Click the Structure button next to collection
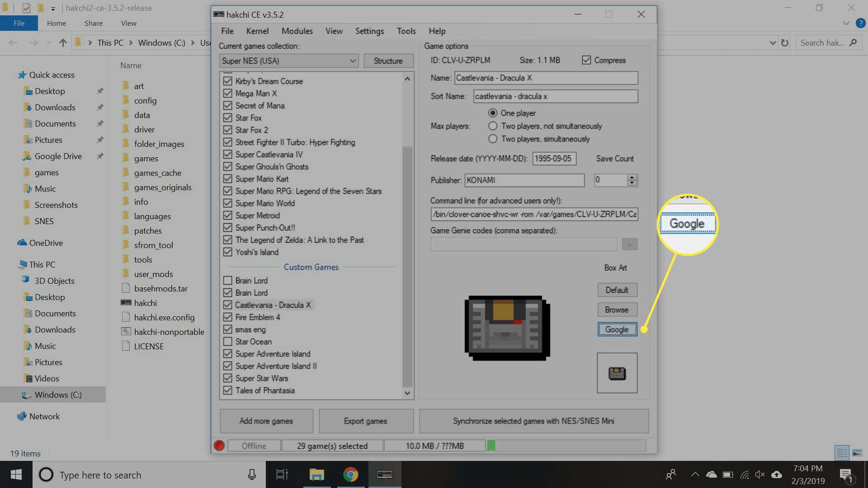The width and height of the screenshot is (868, 488). (387, 60)
